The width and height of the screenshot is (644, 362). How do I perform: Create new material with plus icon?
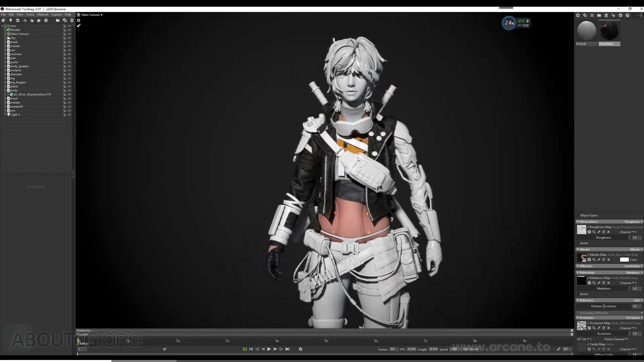coord(578,15)
